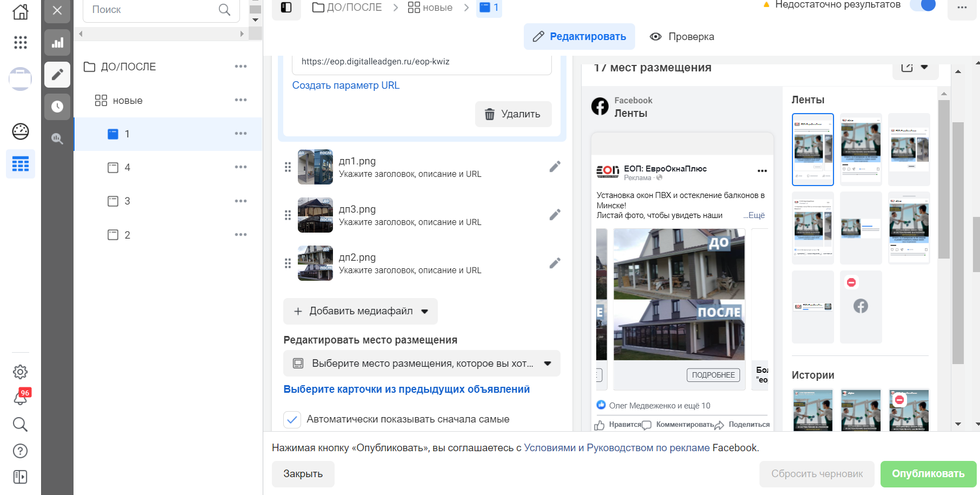Open notifications bell with 96 badge

tap(21, 398)
